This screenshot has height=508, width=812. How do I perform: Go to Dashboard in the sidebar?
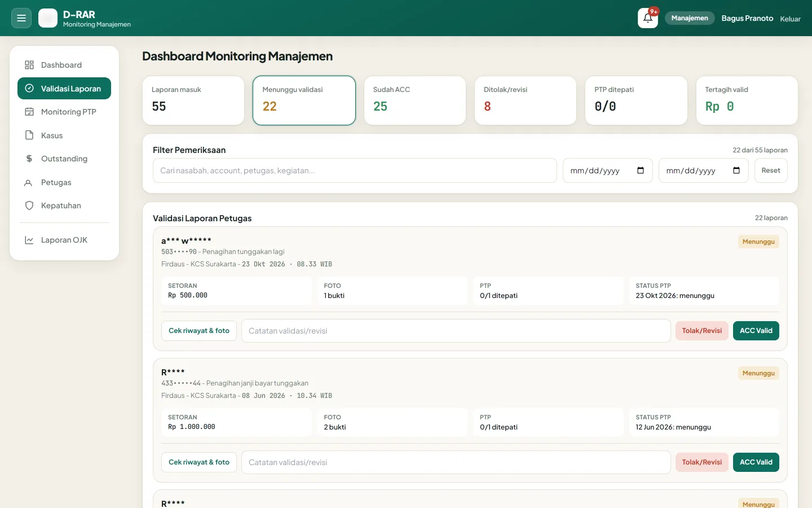(x=64, y=65)
